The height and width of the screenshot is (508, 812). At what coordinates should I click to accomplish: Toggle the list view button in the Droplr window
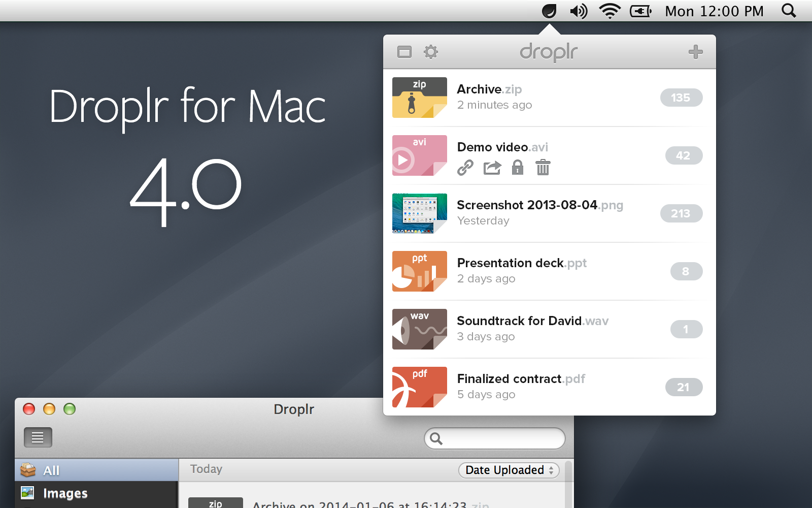pos(38,437)
